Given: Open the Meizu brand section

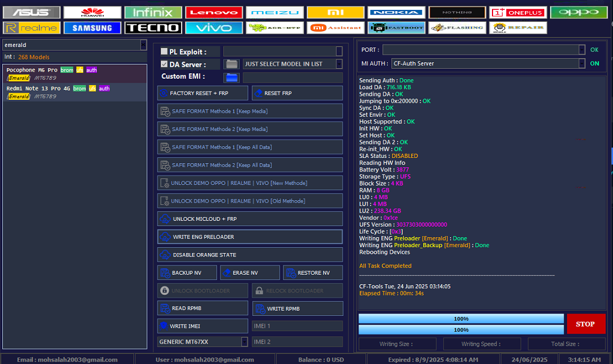Looking at the screenshot, I should click(x=275, y=12).
